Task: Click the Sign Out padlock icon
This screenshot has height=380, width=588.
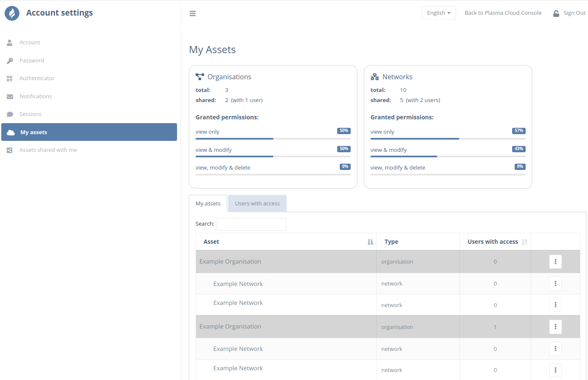Action: (x=556, y=13)
